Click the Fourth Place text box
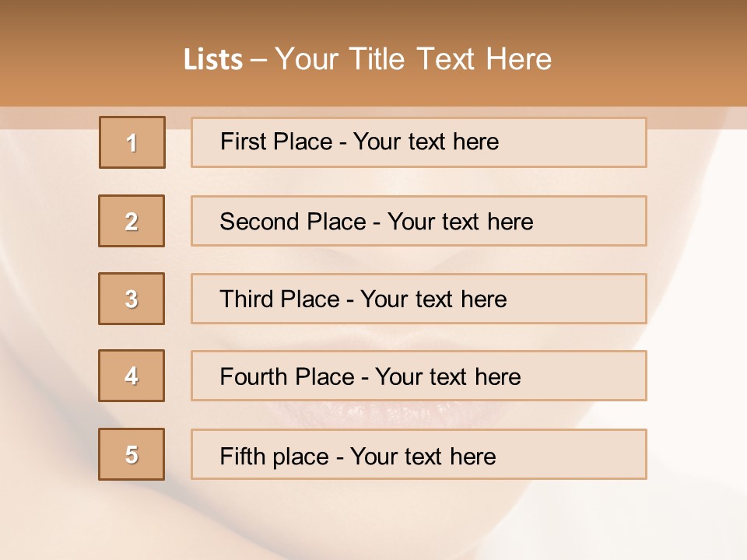The height and width of the screenshot is (560, 747). [x=419, y=376]
